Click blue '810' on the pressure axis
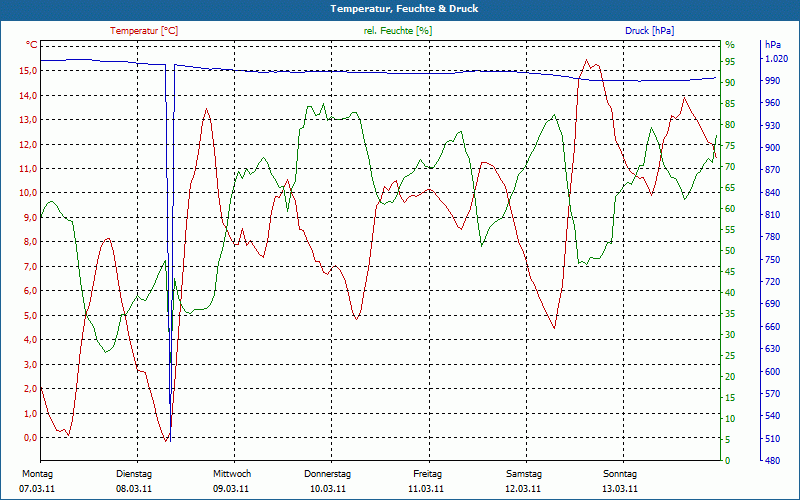 click(x=773, y=215)
